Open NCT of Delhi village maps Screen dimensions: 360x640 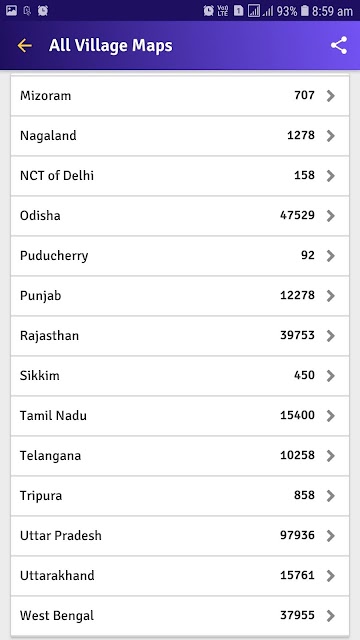(180, 176)
